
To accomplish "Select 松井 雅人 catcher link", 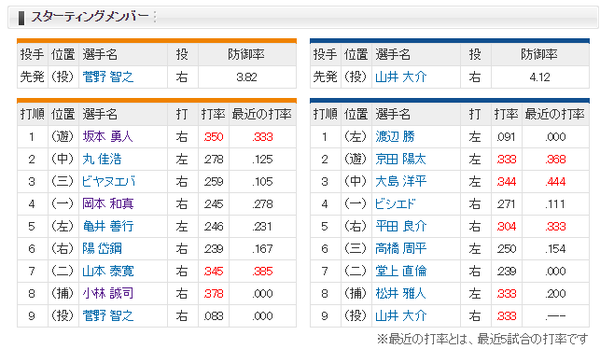I will pyautogui.click(x=401, y=293).
